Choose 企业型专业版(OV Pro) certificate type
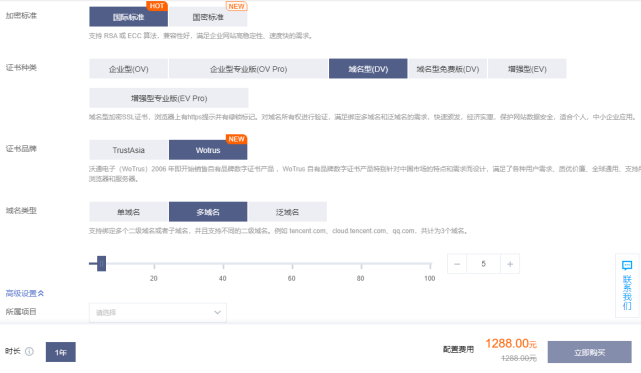641x373 pixels. pos(249,69)
